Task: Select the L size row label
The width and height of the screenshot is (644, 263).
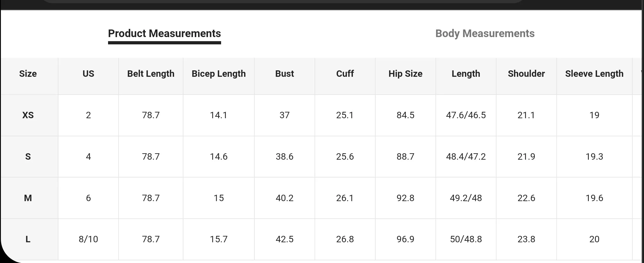Action: [x=28, y=239]
